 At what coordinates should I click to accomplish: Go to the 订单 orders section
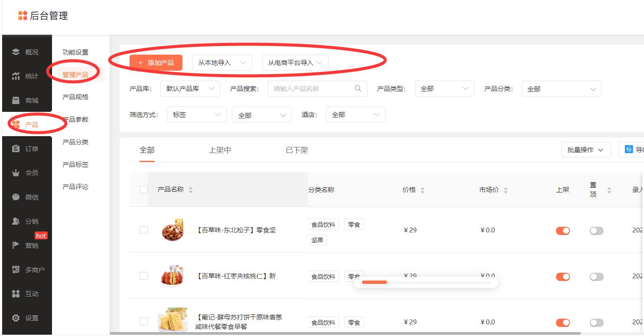(x=26, y=148)
